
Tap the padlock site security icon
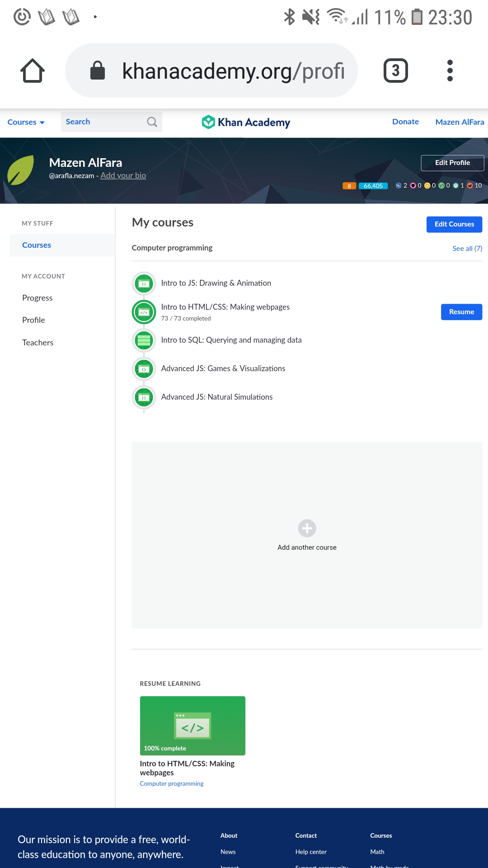point(98,71)
